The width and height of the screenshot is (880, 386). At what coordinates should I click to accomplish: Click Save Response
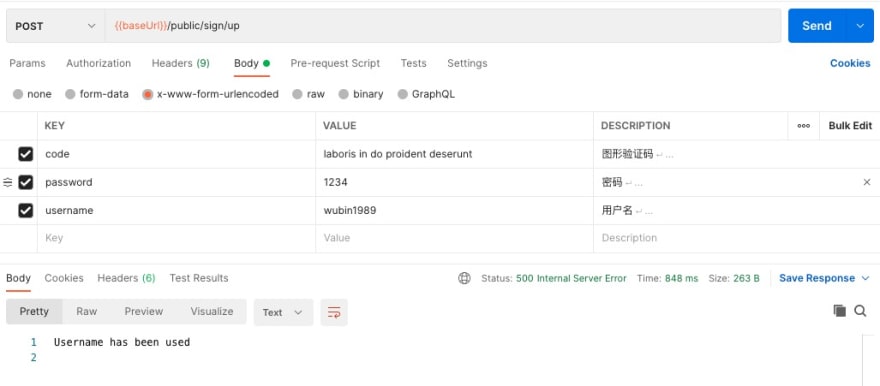tap(817, 278)
